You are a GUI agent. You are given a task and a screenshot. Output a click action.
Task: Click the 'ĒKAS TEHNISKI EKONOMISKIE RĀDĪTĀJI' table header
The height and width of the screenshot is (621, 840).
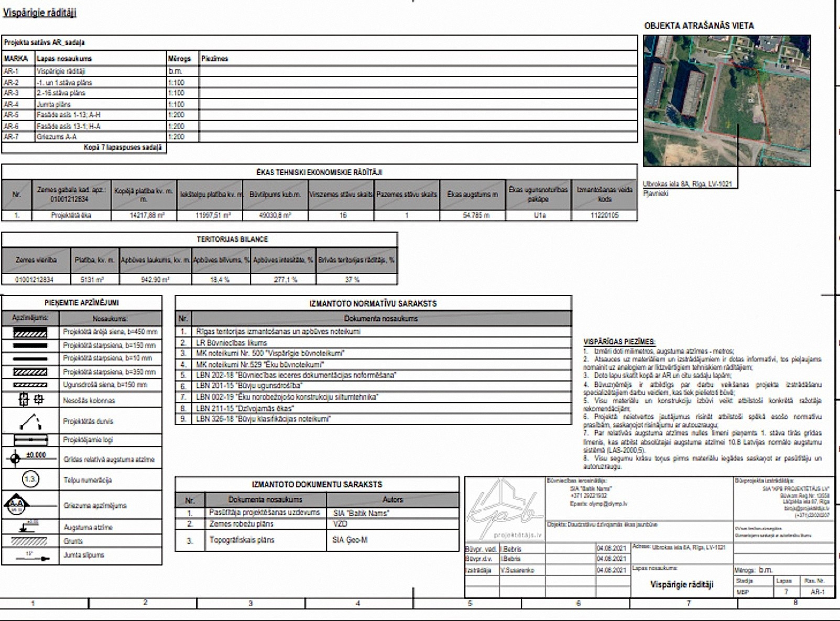click(x=319, y=172)
